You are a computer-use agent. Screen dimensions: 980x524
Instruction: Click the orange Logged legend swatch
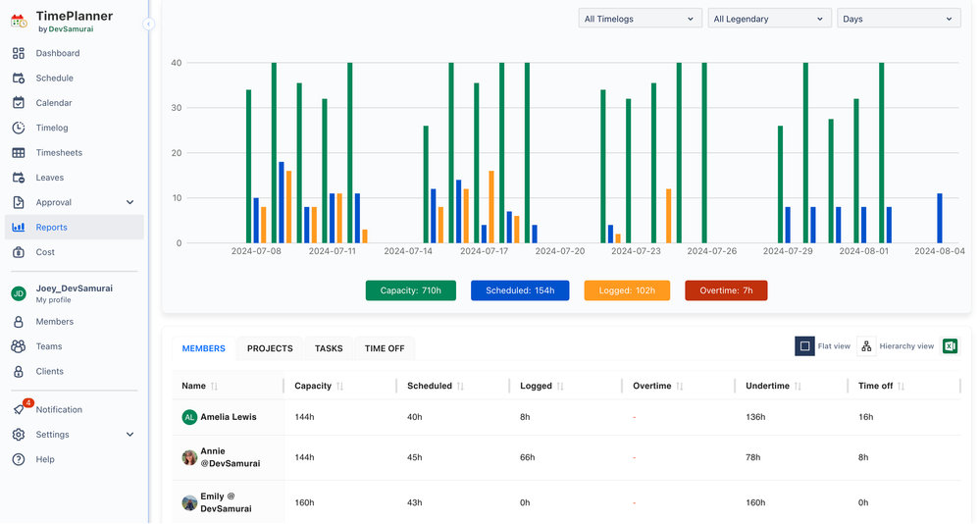[627, 290]
